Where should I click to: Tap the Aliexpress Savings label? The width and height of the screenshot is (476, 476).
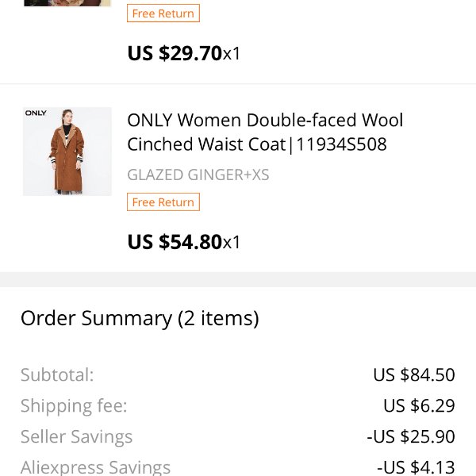click(95, 467)
